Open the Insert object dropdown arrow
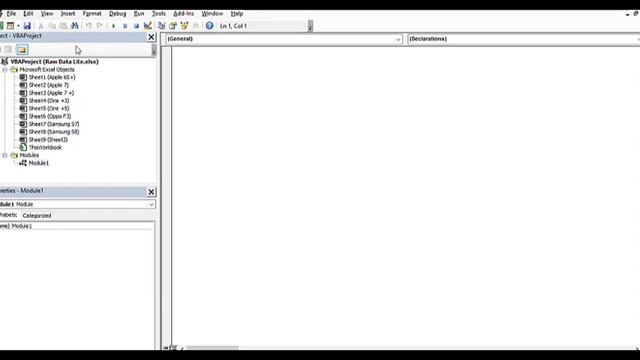Viewport: 640px width, 360px height. pyautogui.click(x=18, y=26)
